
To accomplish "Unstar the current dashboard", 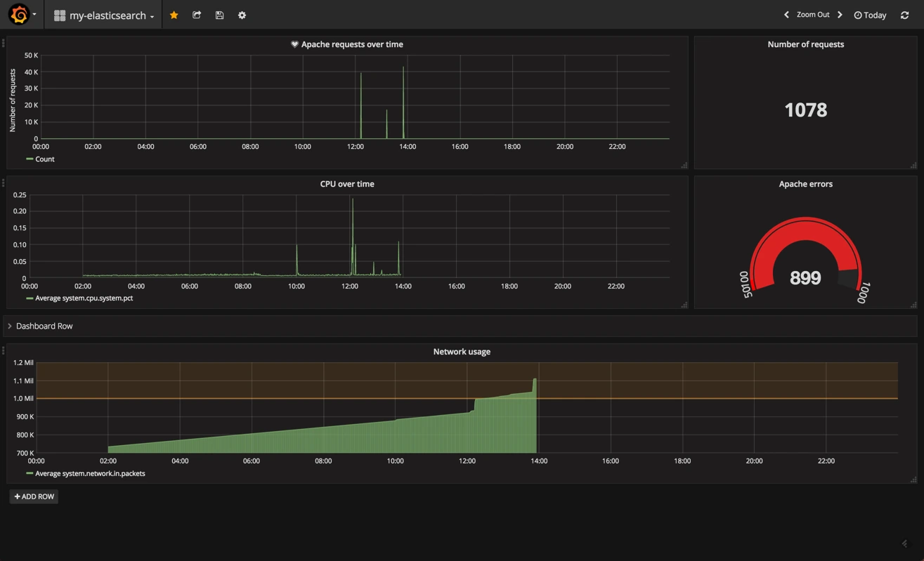I will (x=174, y=15).
